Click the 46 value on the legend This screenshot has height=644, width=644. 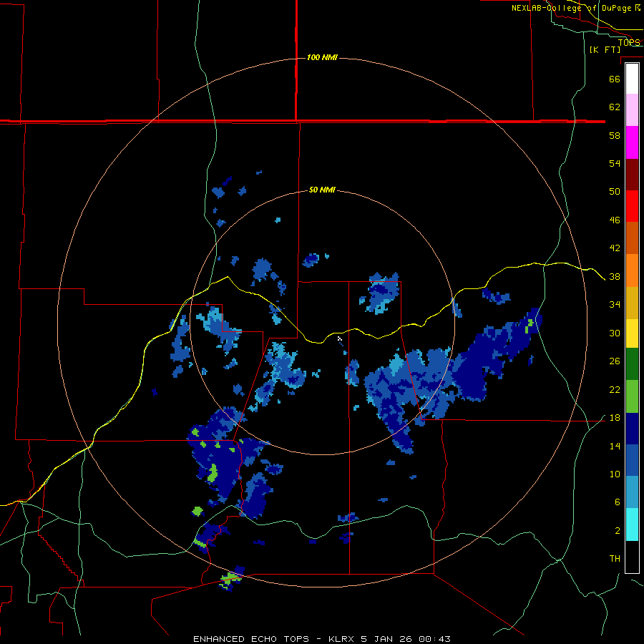pos(615,220)
